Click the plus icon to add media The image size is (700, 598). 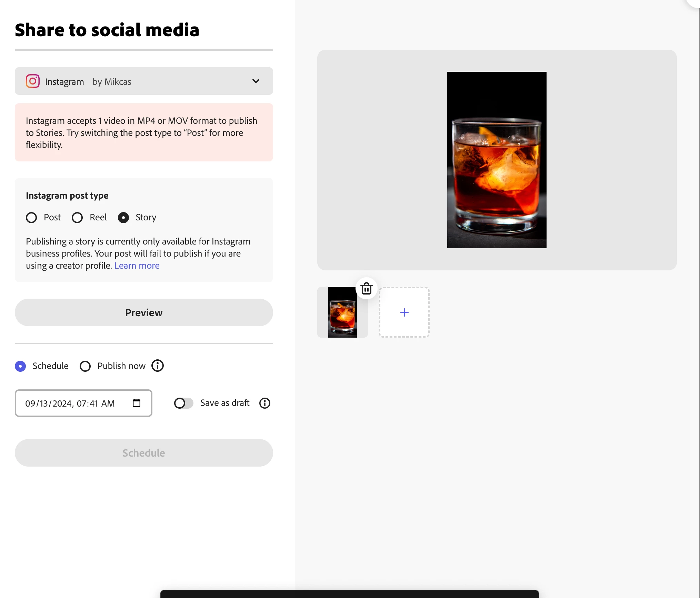point(404,312)
